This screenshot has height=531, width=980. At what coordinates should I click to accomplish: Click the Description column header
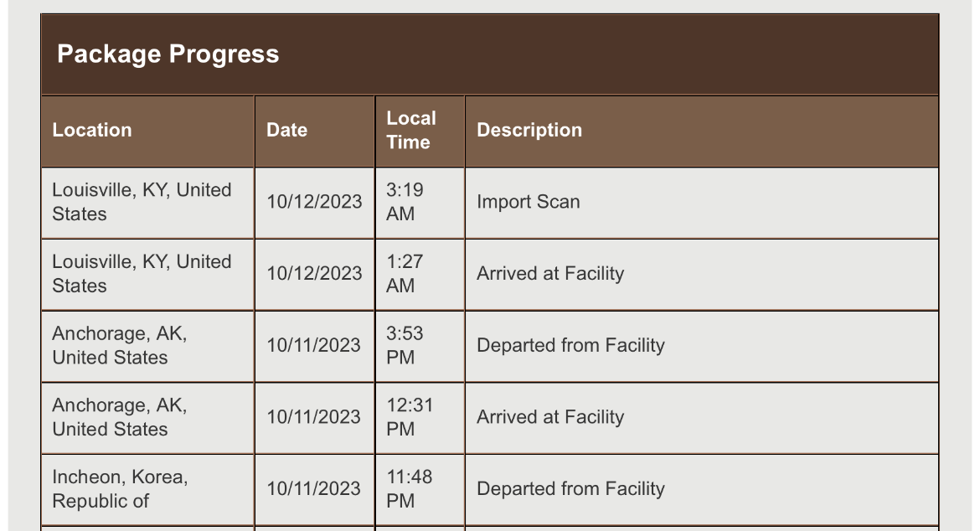click(x=702, y=131)
